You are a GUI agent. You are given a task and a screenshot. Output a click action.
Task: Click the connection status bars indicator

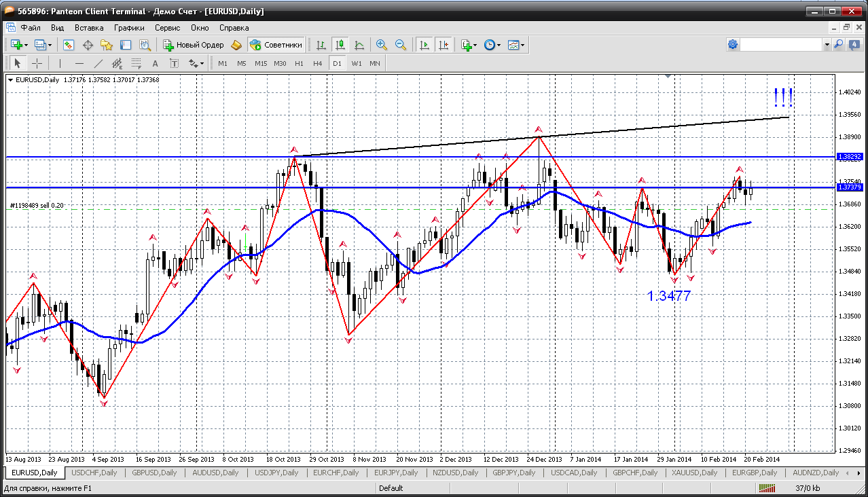(x=767, y=487)
